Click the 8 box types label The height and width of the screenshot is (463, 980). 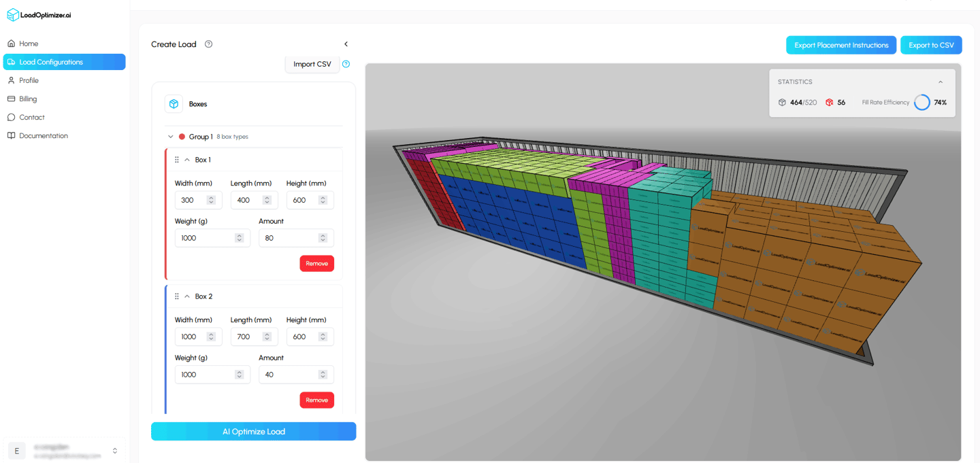tap(233, 137)
